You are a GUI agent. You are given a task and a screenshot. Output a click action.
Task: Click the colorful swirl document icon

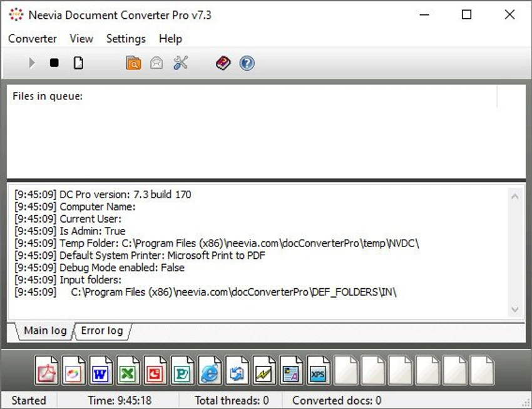[74, 370]
